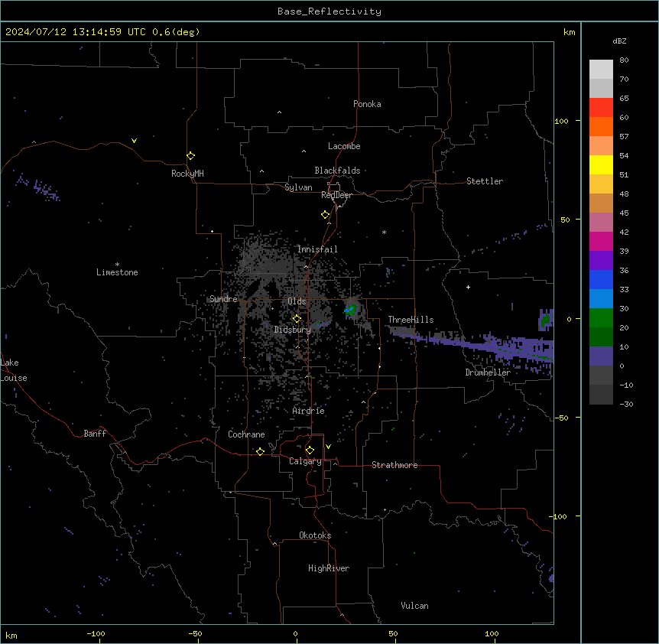Click the tan 48-45 dBZ swatch

(601, 203)
